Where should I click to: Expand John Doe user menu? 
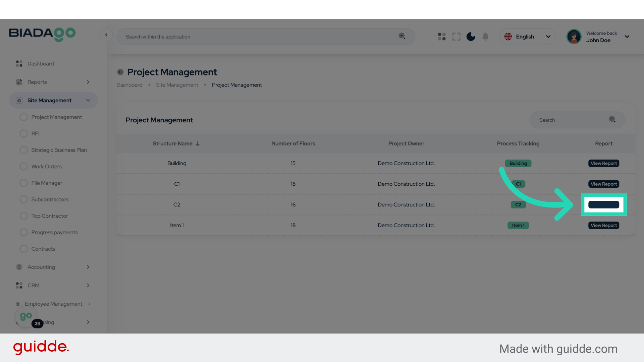(x=627, y=37)
